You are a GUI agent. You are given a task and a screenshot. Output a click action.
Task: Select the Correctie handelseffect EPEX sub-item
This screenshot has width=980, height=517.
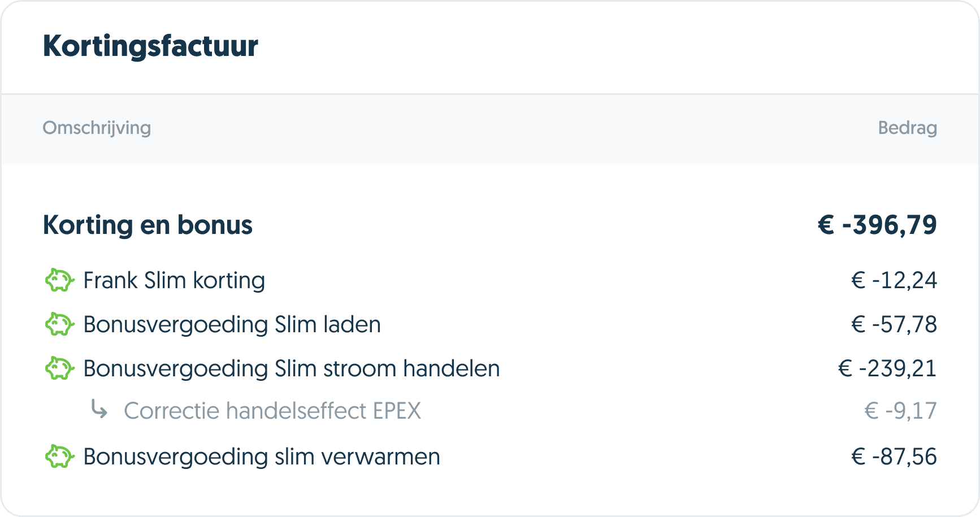click(x=272, y=411)
